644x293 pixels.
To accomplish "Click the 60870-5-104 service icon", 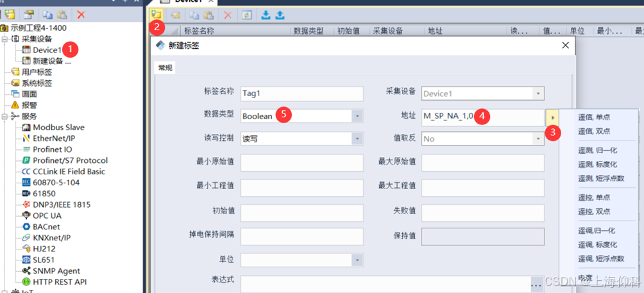I will [x=26, y=183].
